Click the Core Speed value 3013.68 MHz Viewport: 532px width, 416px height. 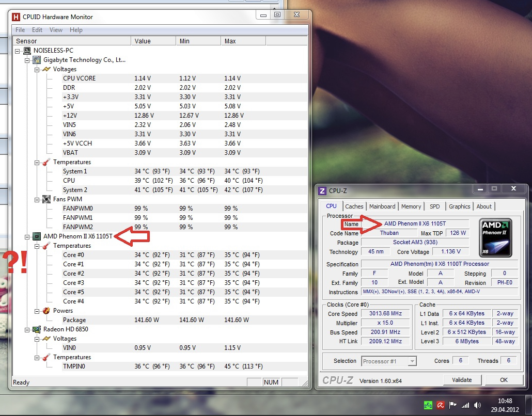coord(385,314)
